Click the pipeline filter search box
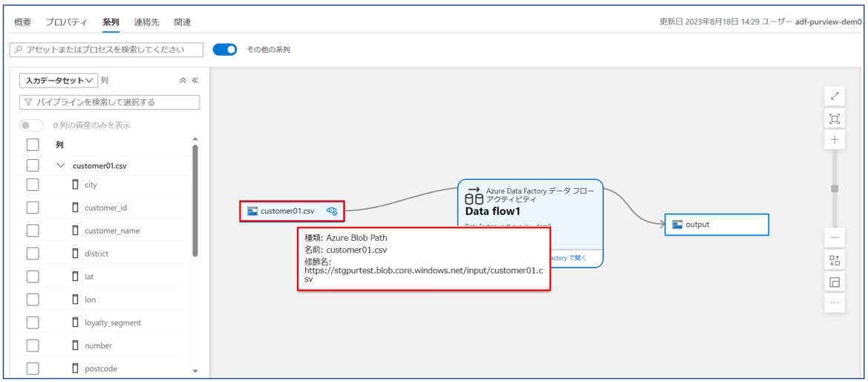 coord(110,102)
